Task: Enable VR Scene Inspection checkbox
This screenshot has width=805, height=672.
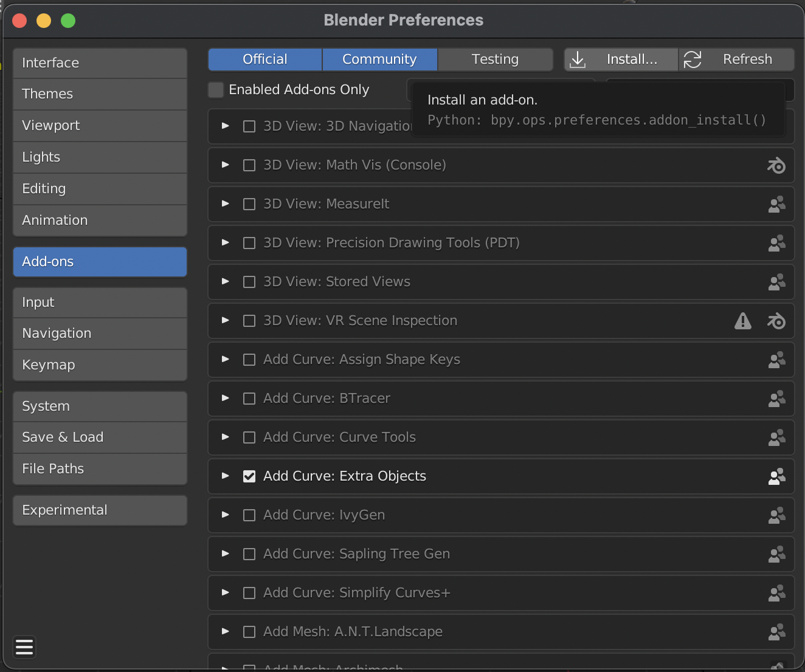Action: 249,321
